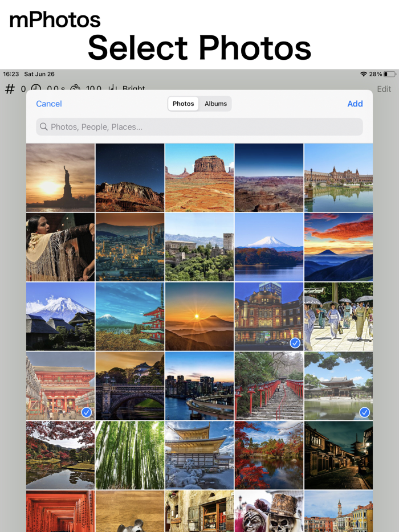The height and width of the screenshot is (532, 399).
Task: Select the red pagoda with Fuji photo
Action: point(130,317)
